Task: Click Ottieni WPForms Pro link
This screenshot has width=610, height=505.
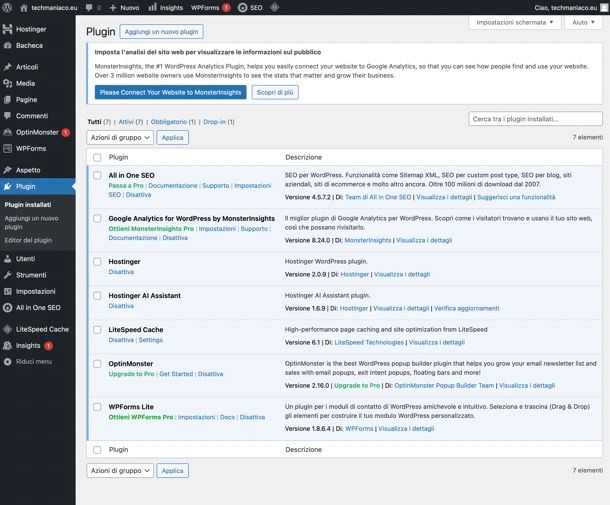Action: coord(141,417)
